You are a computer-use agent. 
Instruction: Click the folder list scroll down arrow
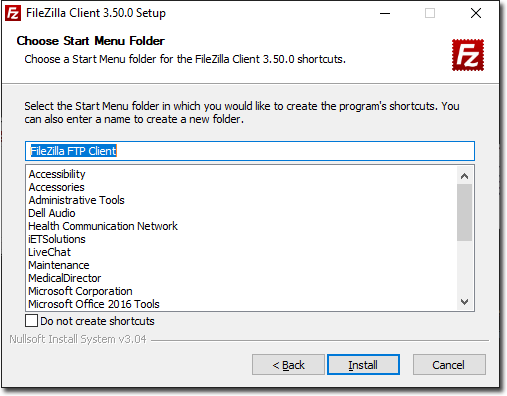464,302
